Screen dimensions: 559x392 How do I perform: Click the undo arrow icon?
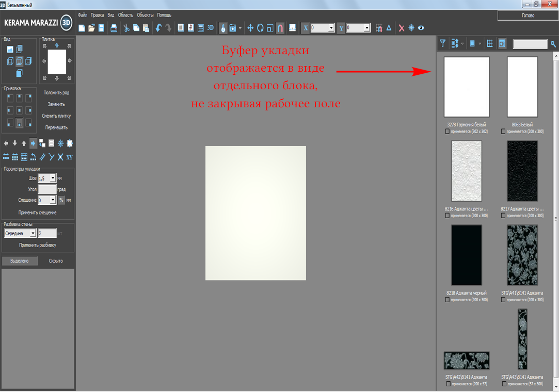tap(159, 28)
